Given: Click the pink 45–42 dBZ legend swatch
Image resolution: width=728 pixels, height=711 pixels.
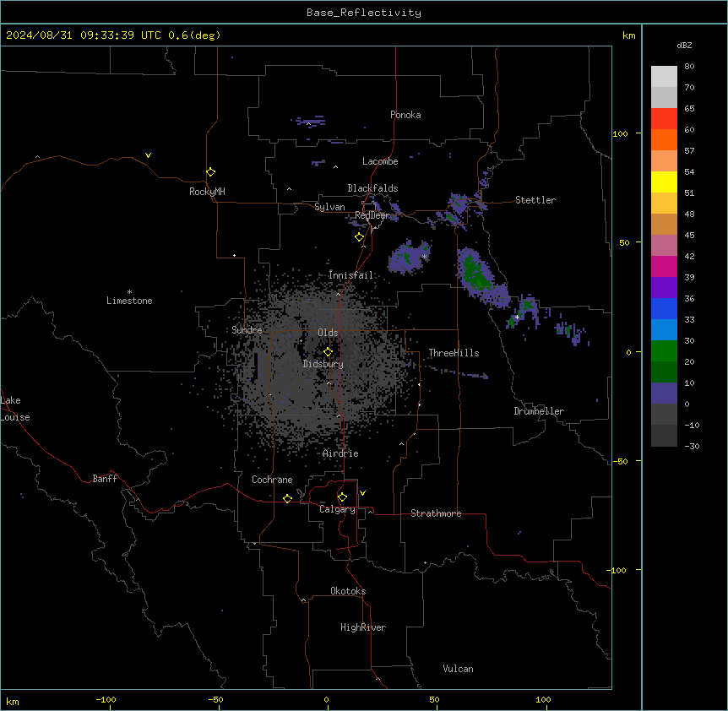Looking at the screenshot, I should (664, 246).
